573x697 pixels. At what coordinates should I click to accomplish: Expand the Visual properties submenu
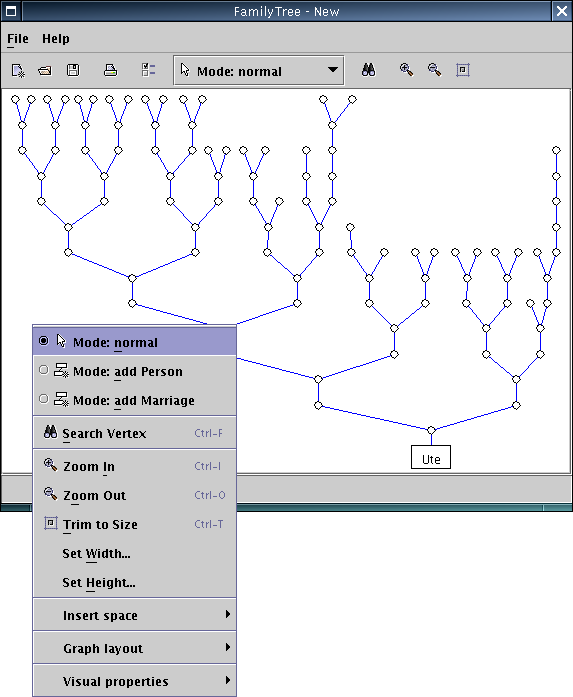tap(134, 681)
